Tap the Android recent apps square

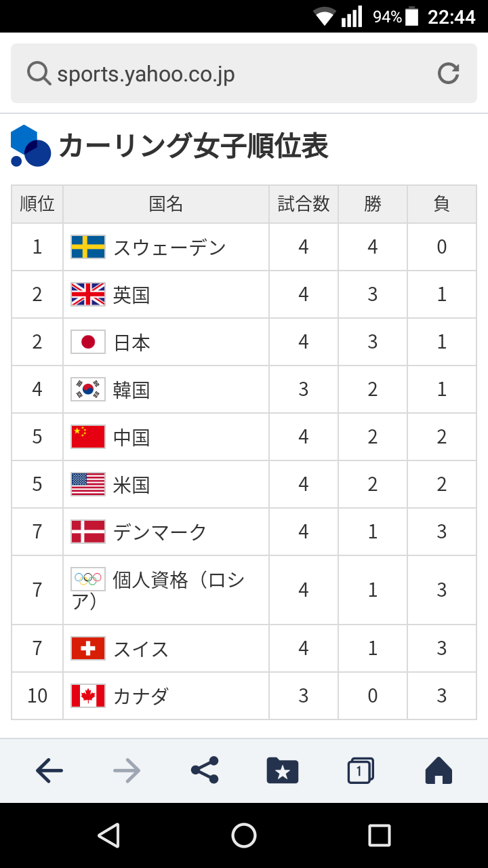click(x=380, y=835)
